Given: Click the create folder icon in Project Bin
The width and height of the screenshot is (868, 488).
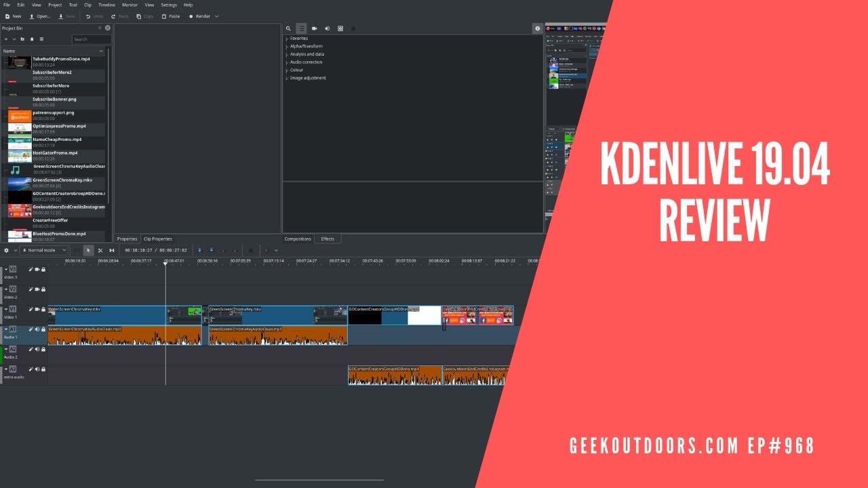Looking at the screenshot, I should click(x=22, y=39).
